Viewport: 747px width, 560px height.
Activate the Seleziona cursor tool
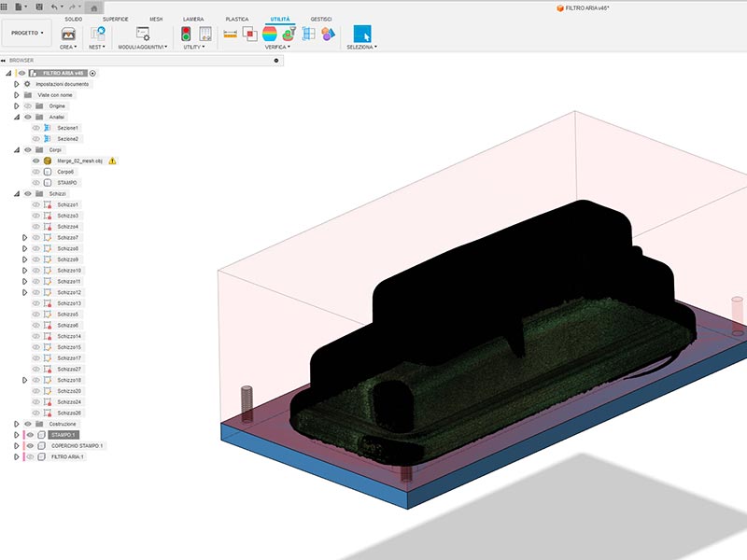click(x=362, y=33)
